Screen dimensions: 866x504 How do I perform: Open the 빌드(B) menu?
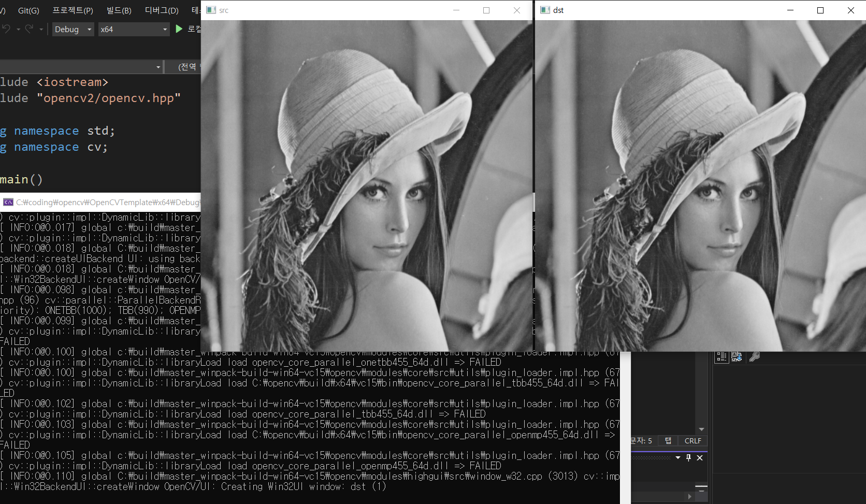click(x=119, y=10)
